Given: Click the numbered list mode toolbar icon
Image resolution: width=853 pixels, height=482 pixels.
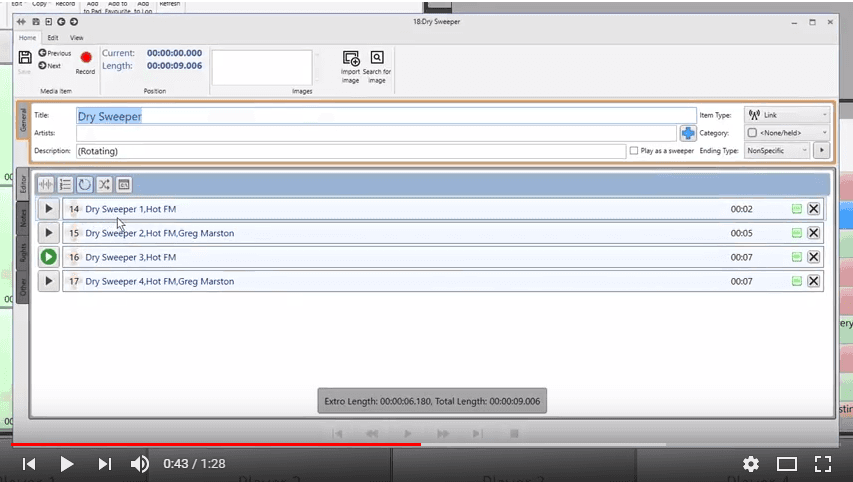Looking at the screenshot, I should (65, 185).
